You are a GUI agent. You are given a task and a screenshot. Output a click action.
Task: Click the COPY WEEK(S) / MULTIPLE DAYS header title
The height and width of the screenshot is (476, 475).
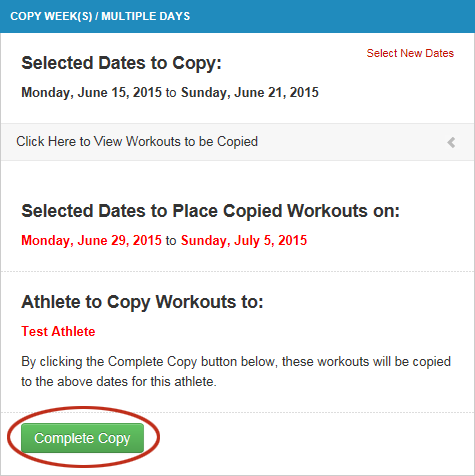coord(100,16)
